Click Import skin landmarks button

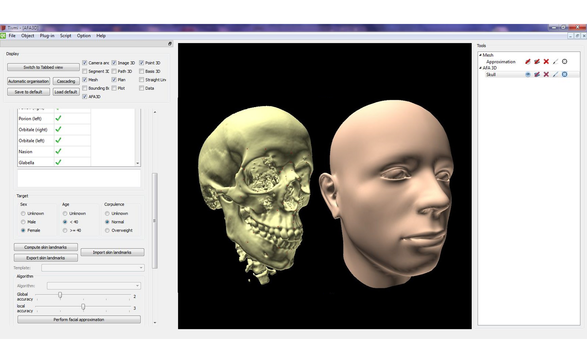[x=112, y=253]
